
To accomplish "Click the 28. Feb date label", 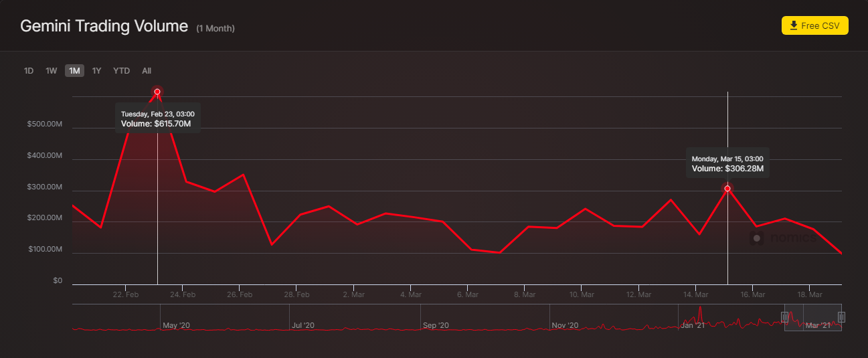I will click(x=296, y=294).
